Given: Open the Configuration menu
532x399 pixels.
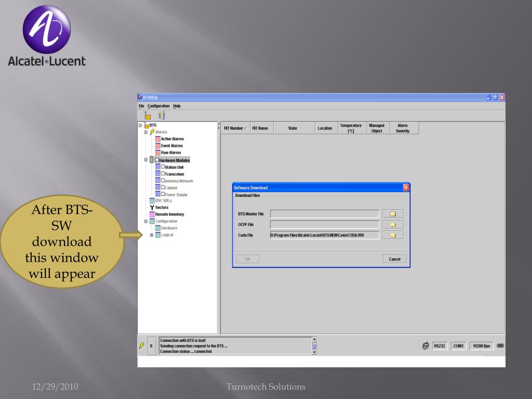Looking at the screenshot, I should click(158, 106).
